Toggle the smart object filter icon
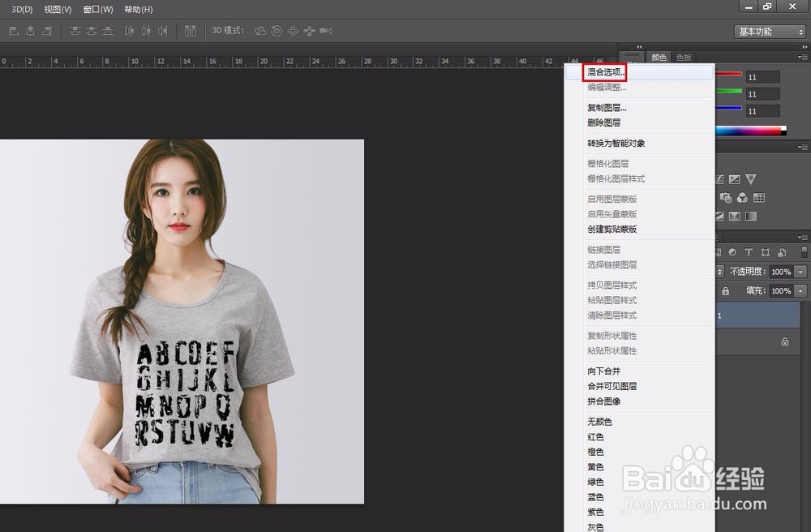Image resolution: width=811 pixels, height=532 pixels. 782,251
